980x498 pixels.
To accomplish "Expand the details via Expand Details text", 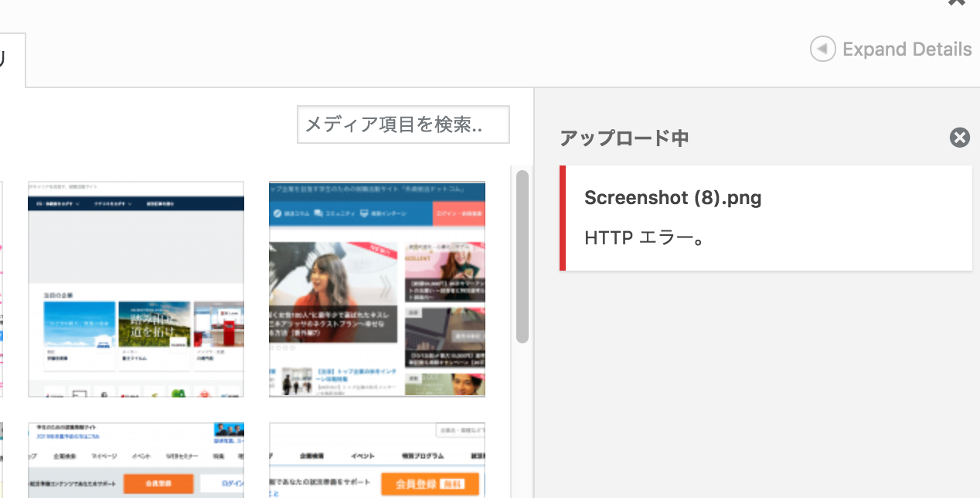I will pyautogui.click(x=907, y=49).
